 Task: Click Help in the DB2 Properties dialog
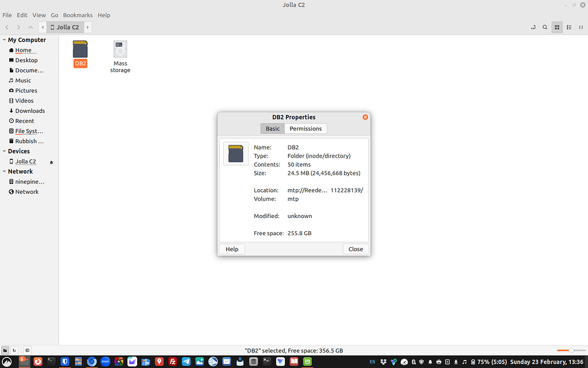231,248
